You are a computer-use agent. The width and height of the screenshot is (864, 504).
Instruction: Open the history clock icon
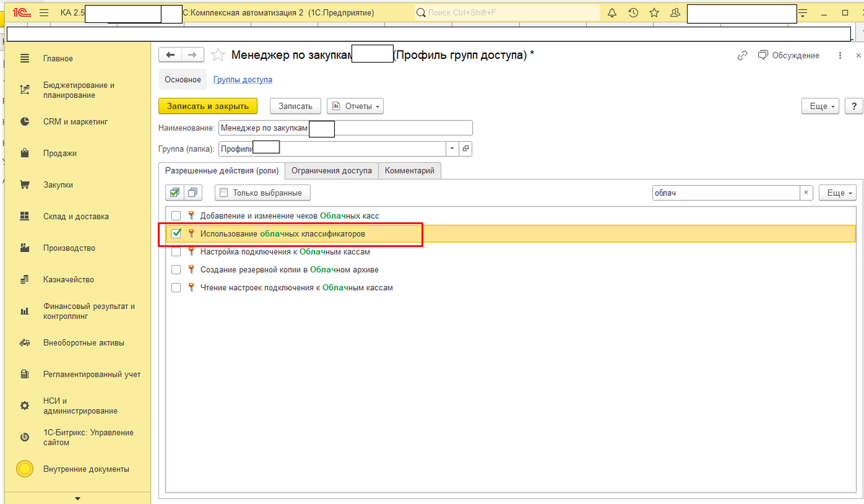(x=633, y=13)
